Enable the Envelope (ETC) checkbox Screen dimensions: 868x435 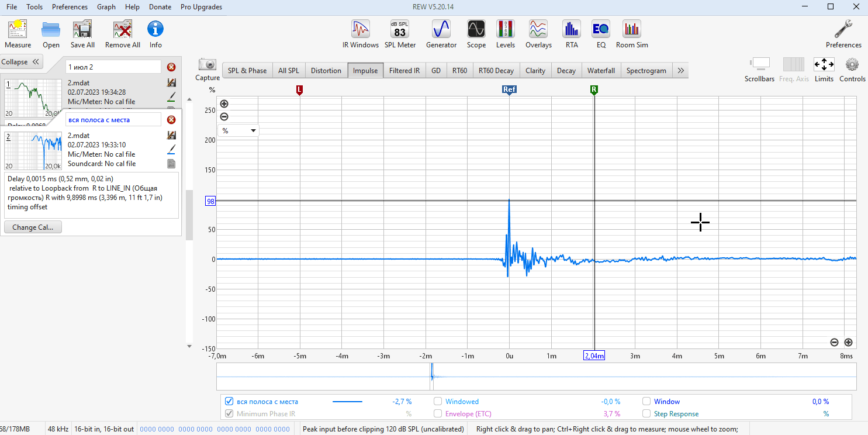[438, 414]
